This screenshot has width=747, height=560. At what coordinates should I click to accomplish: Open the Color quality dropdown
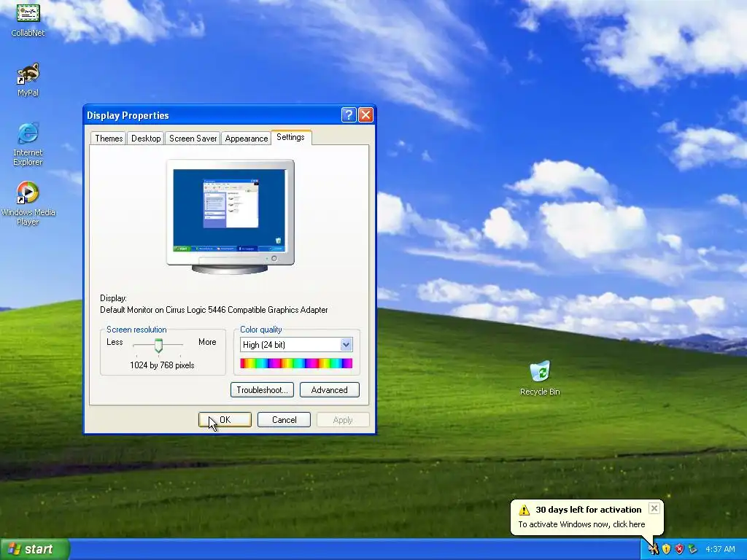pyautogui.click(x=346, y=344)
